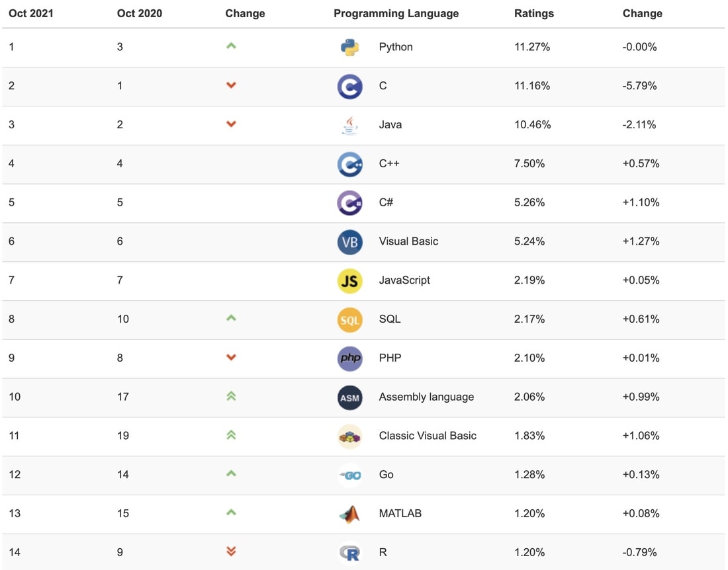
Task: Click the Python logo icon
Action: [x=349, y=48]
